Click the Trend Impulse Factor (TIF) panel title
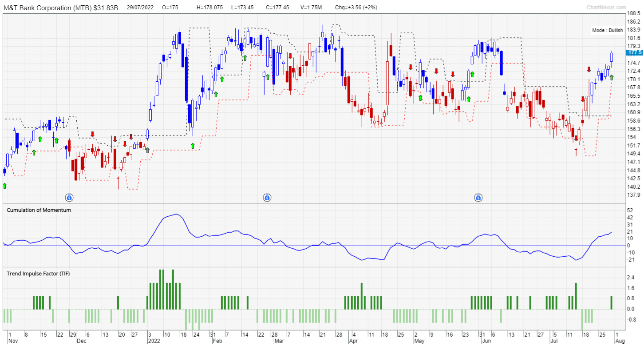644x346 pixels. click(x=38, y=274)
